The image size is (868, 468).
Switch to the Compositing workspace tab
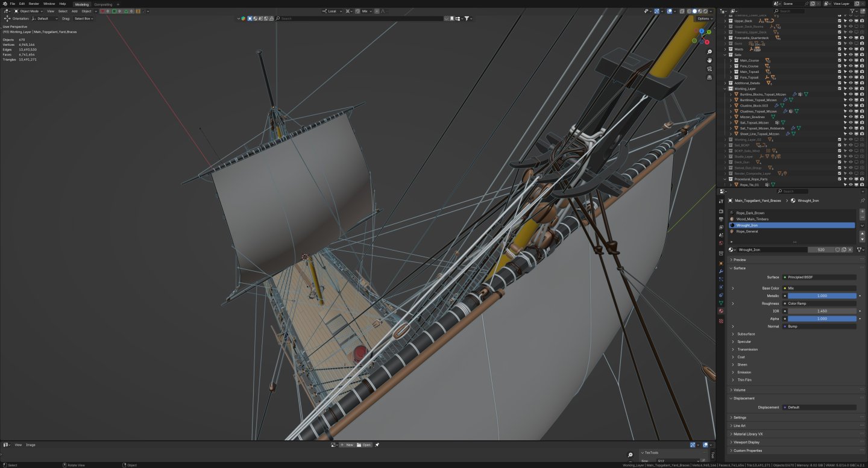pos(103,4)
